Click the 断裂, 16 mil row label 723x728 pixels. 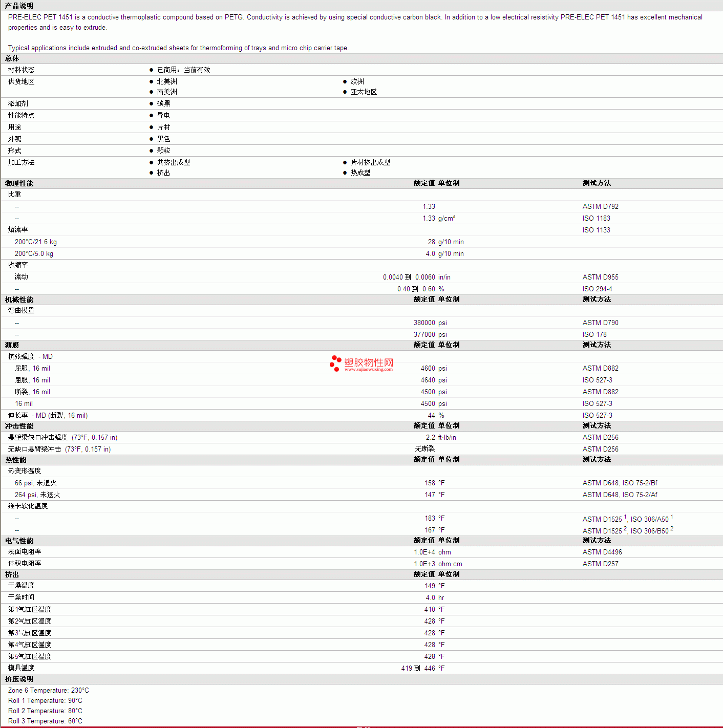pyautogui.click(x=32, y=392)
